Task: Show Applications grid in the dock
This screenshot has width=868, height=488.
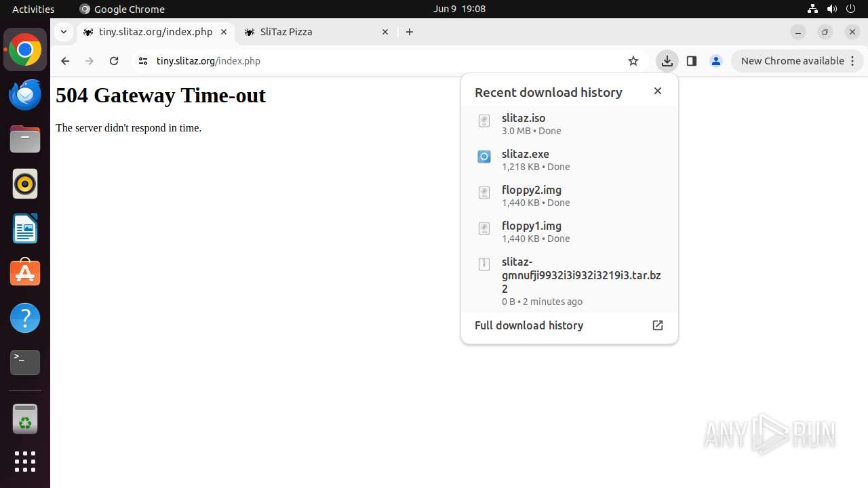Action: tap(25, 462)
